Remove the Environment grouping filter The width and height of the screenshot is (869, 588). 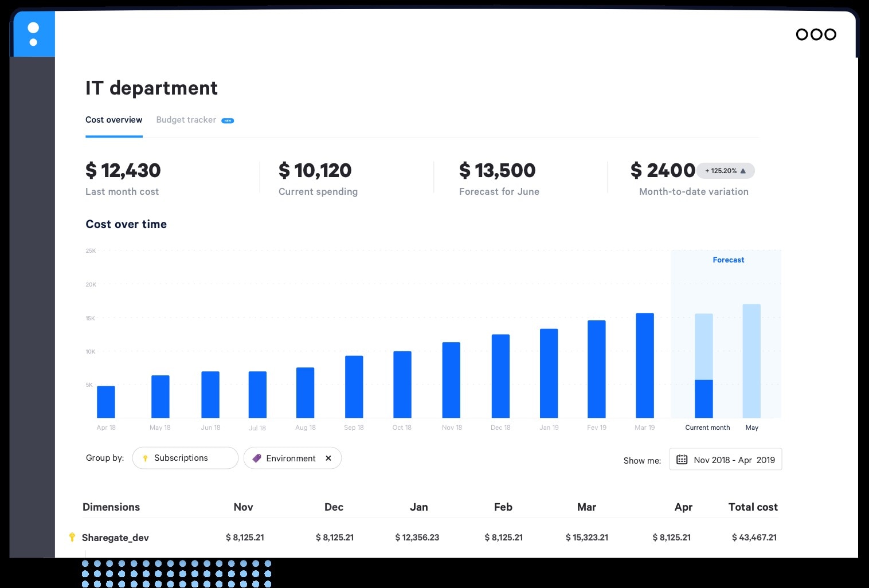328,458
